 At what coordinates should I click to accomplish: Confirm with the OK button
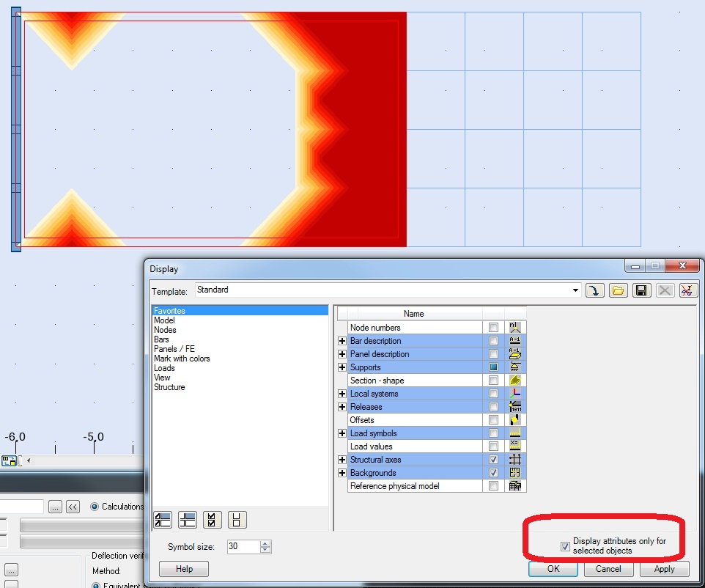(x=553, y=569)
